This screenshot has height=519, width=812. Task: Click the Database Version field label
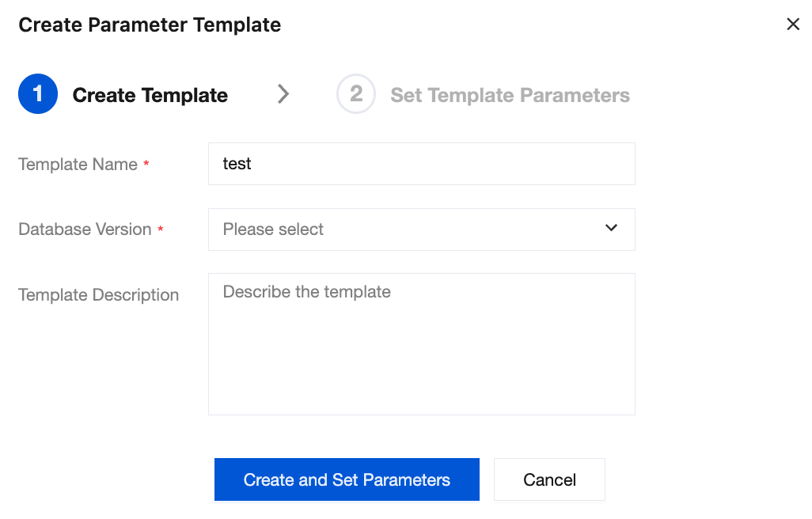point(85,229)
